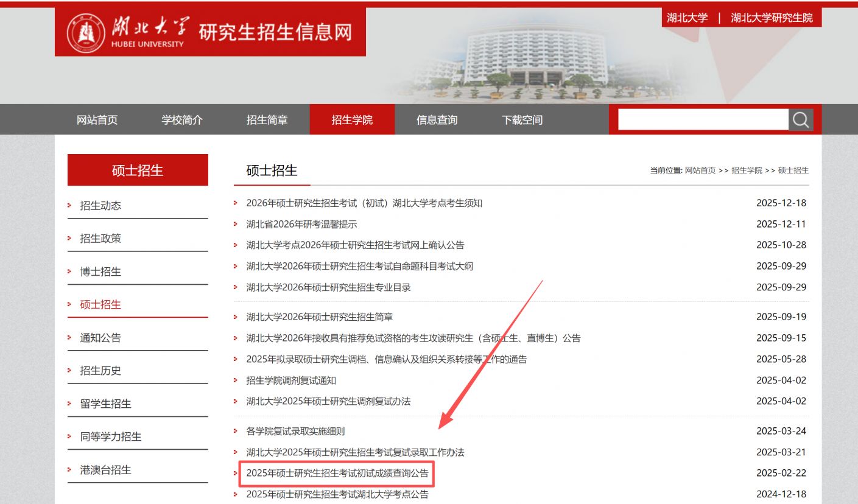Open 港澳台招生 in the sidebar

[106, 470]
